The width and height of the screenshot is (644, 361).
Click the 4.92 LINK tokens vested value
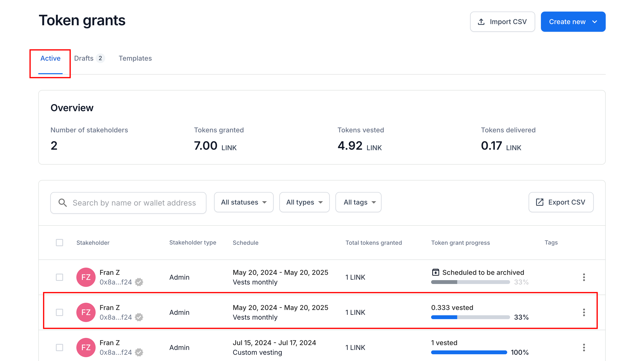tap(360, 146)
